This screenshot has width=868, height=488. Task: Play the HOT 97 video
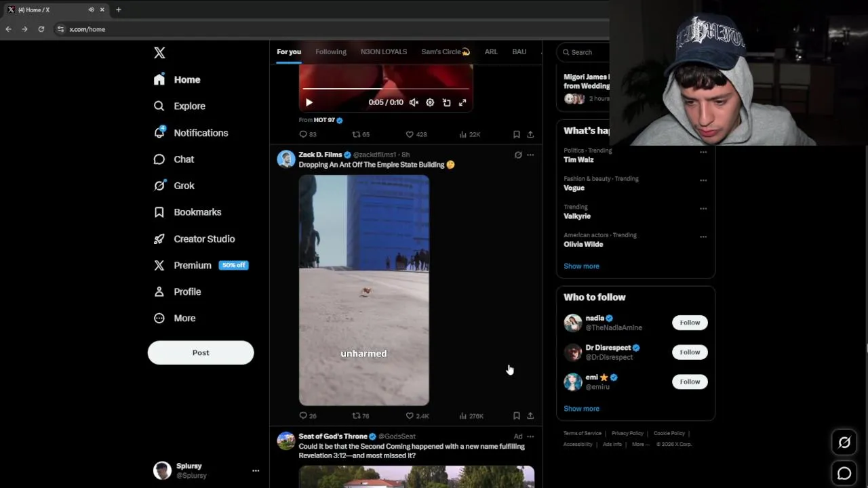(x=309, y=102)
